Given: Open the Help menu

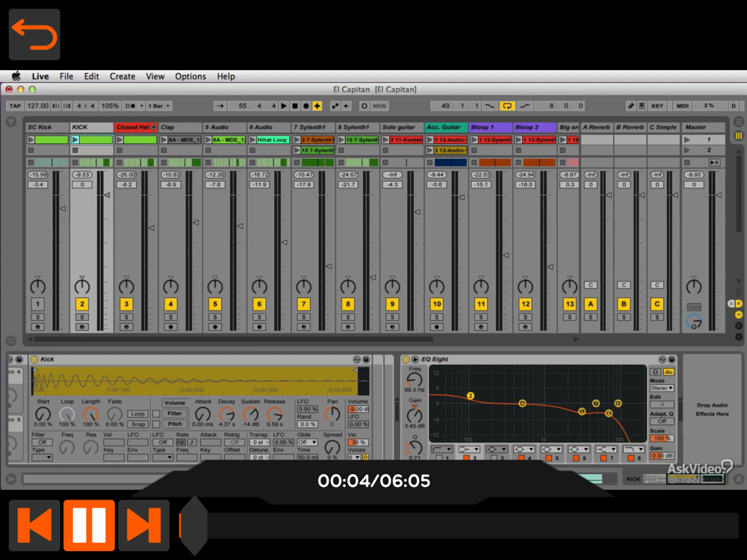Looking at the screenshot, I should (x=226, y=76).
